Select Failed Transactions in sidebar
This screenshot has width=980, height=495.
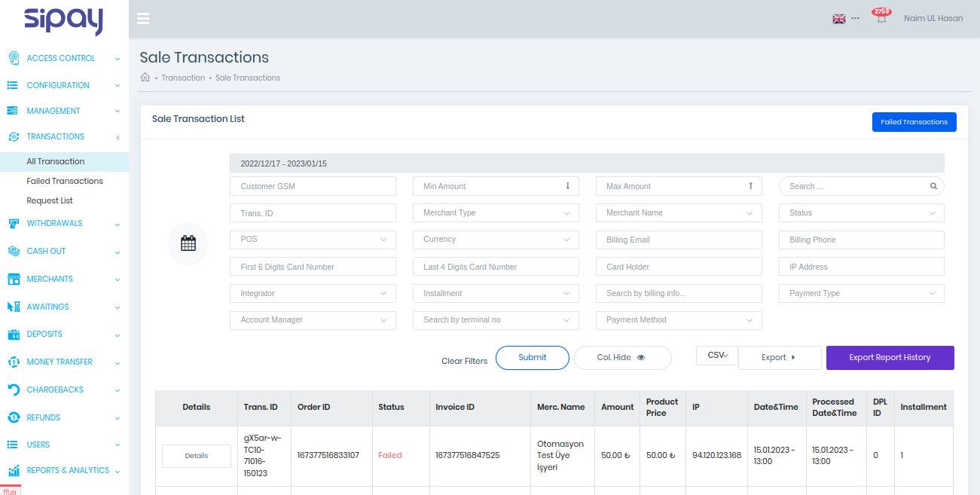(x=65, y=181)
